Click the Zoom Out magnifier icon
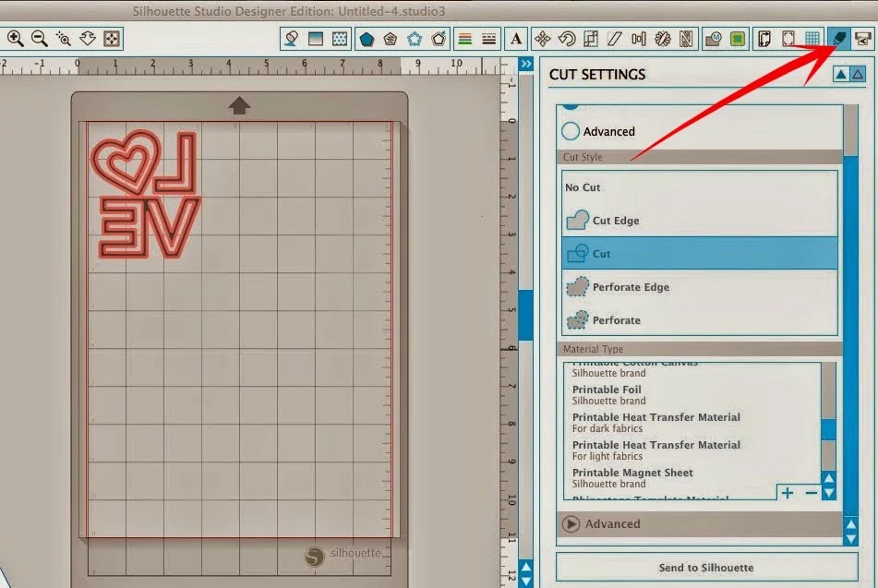Image resolution: width=878 pixels, height=588 pixels. click(x=39, y=39)
